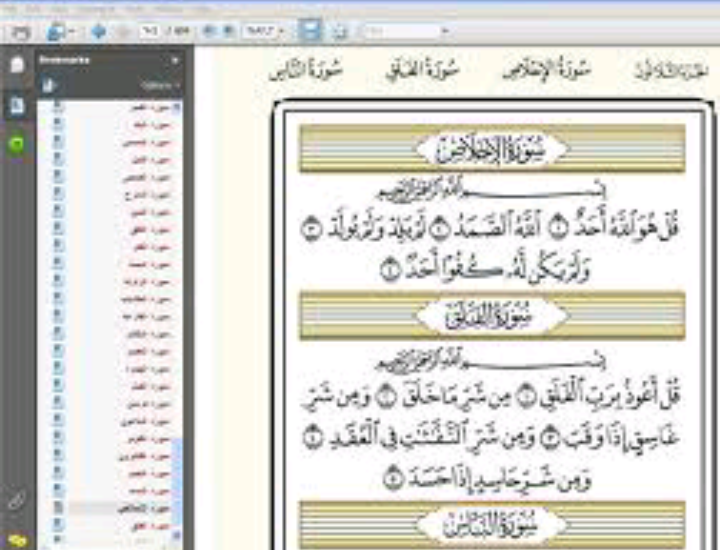Viewport: 720px width, 550px height.
Task: Go to previous page with the up arrow
Action: pos(98,32)
